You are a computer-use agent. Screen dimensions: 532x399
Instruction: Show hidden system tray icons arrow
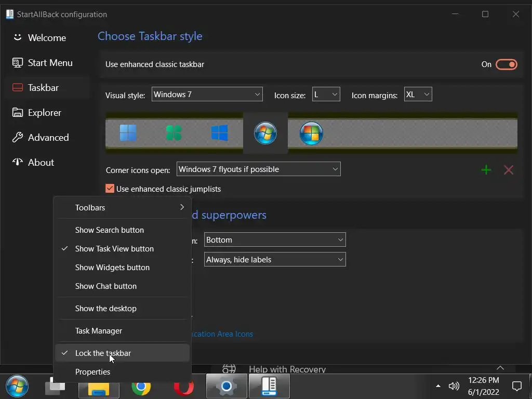coord(438,386)
